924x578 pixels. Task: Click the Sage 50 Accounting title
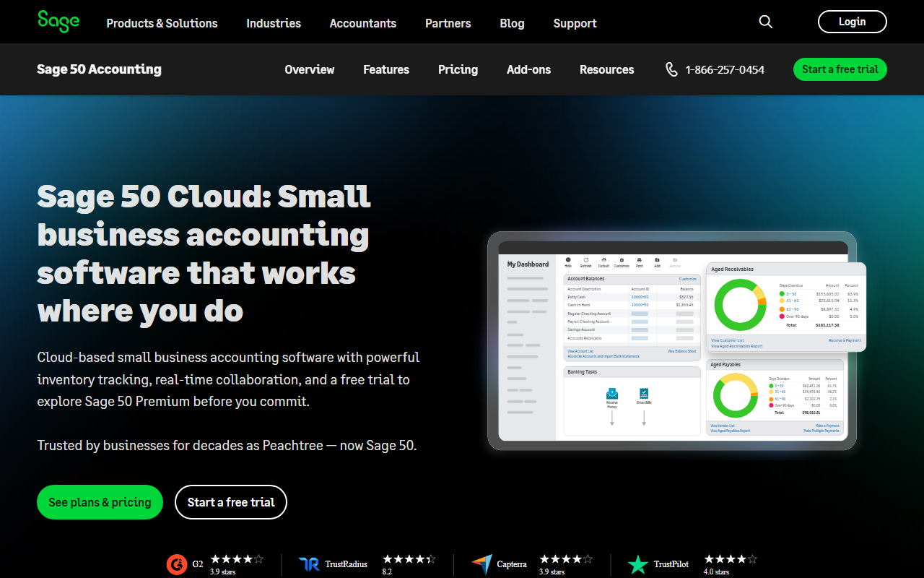tap(99, 69)
